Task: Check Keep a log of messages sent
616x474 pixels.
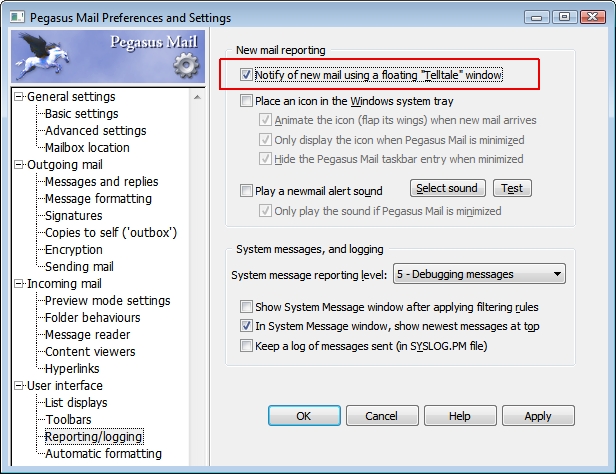Action: (x=247, y=346)
